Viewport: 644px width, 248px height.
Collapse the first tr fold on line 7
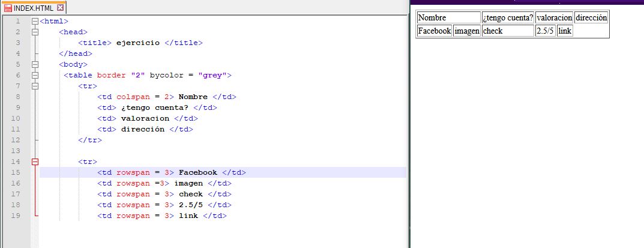(x=35, y=86)
